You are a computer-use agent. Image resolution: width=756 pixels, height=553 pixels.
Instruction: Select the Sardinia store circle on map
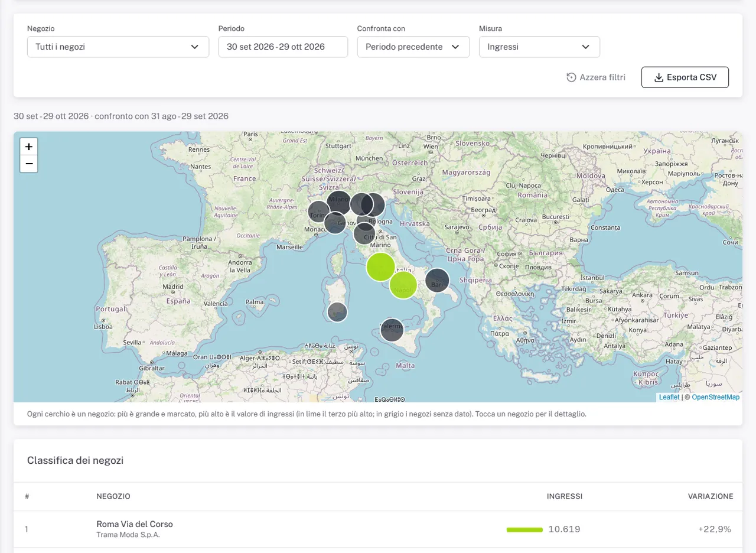(x=337, y=311)
